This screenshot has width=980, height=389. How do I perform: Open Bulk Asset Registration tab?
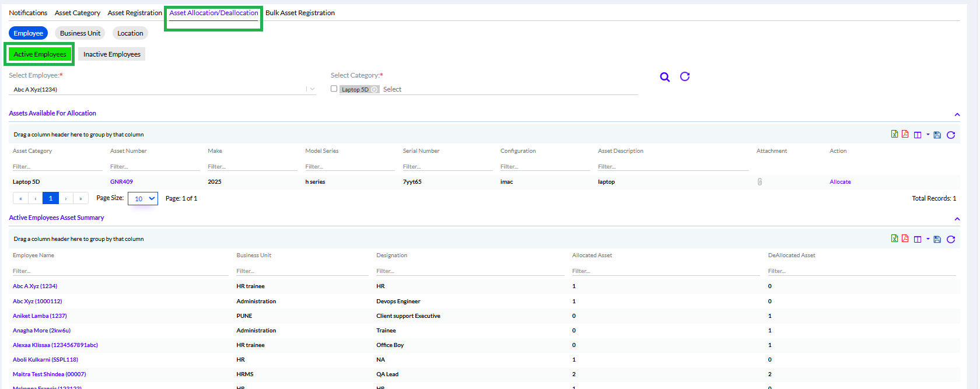point(300,13)
